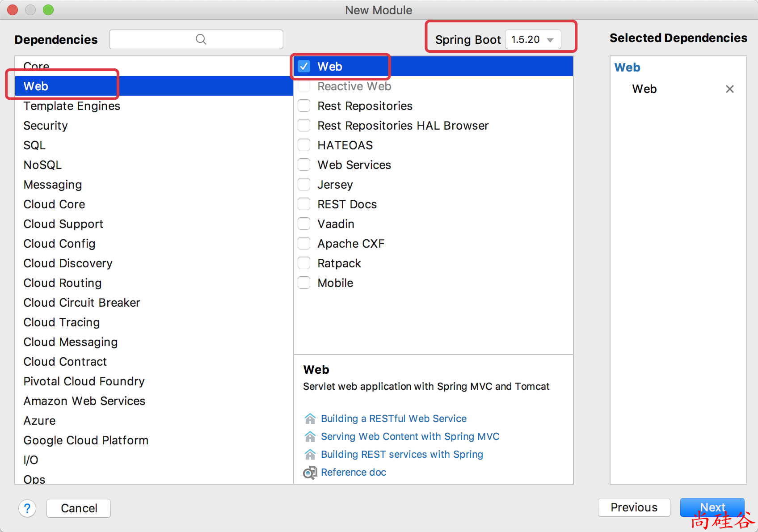Open the Spring Boot version dropdown
758x532 pixels.
pos(533,39)
